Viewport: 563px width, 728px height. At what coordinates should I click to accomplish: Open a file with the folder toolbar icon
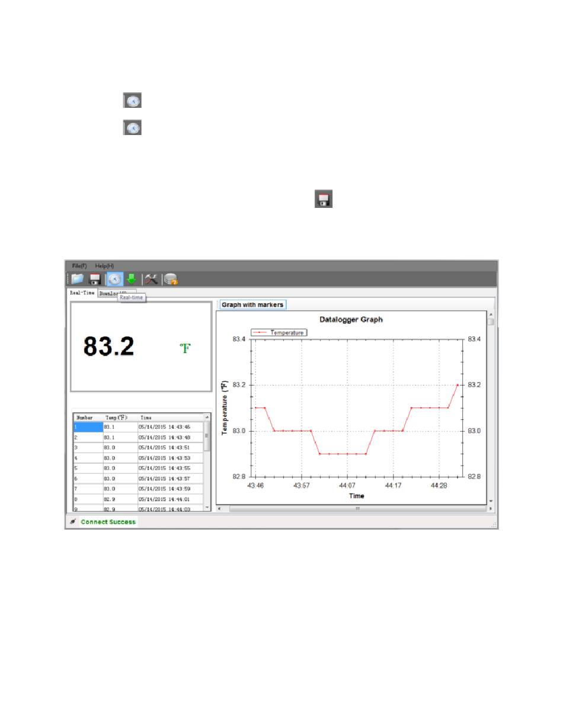pos(78,279)
